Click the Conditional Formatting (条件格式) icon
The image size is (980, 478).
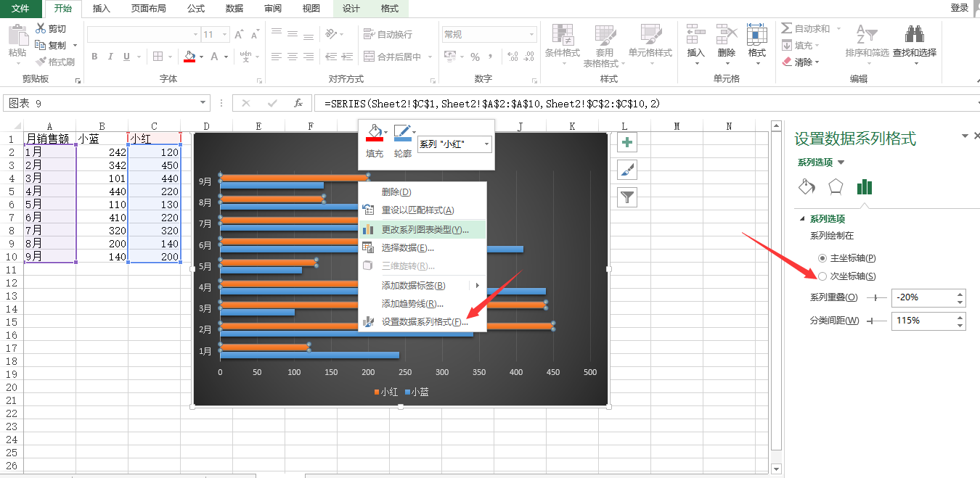(x=563, y=35)
